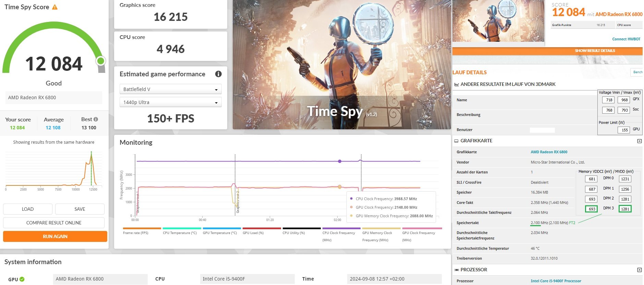The height and width of the screenshot is (285, 644).
Task: Click the GFX Vmin voltage field 718
Action: [x=609, y=100]
